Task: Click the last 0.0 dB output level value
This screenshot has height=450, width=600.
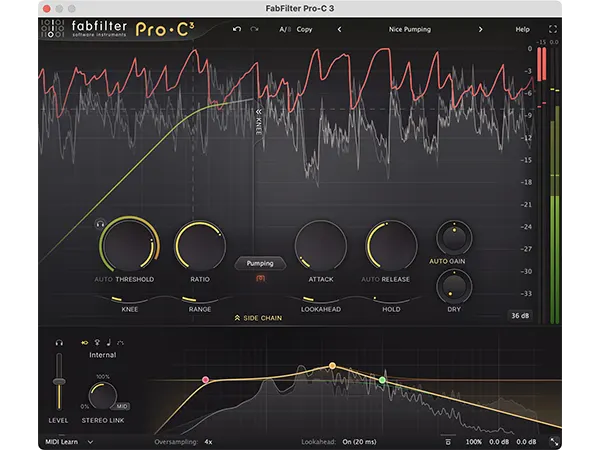Action: 526,442
